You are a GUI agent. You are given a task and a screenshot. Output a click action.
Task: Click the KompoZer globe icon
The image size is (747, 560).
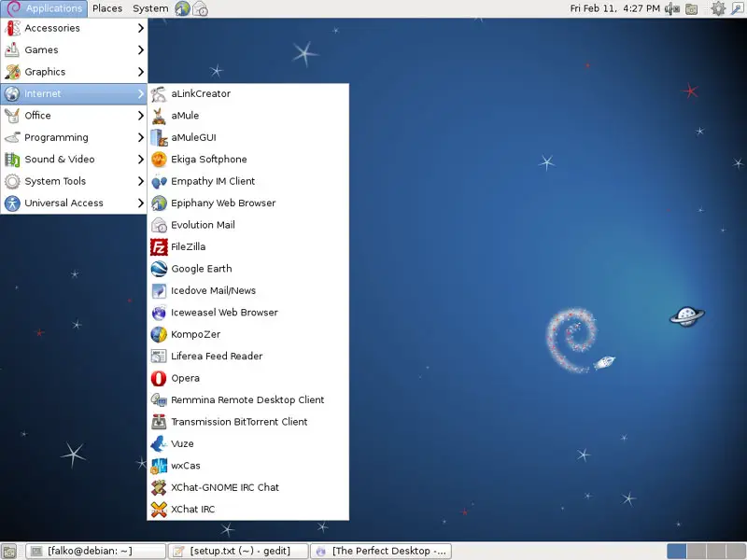coord(159,335)
